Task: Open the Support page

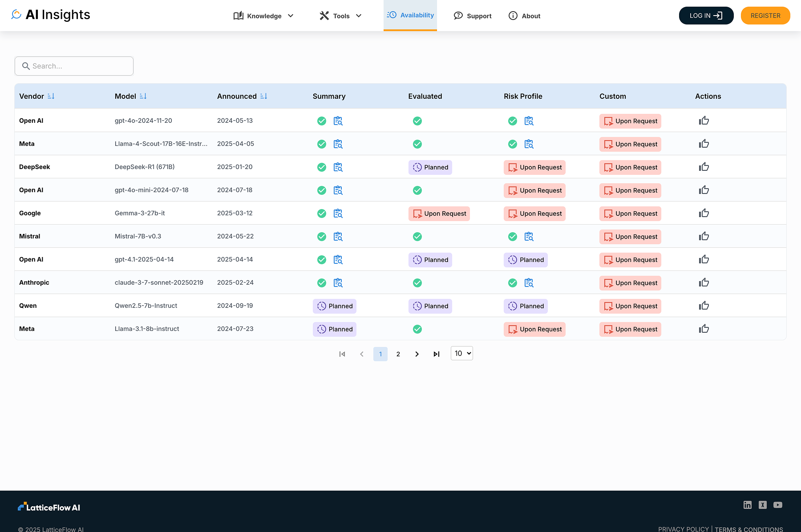Action: [473, 16]
